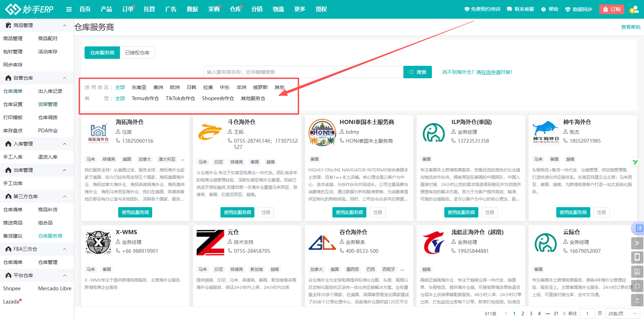Switch to the 已授权仓库 tab

click(137, 53)
